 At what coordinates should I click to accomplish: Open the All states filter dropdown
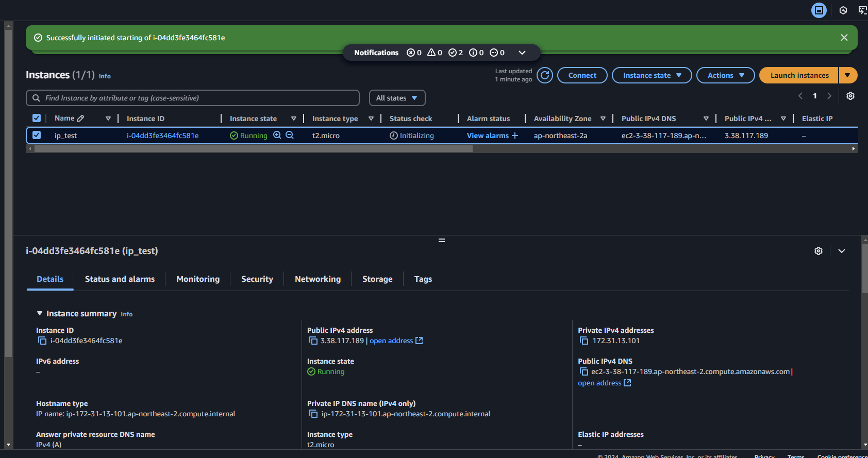tap(397, 98)
